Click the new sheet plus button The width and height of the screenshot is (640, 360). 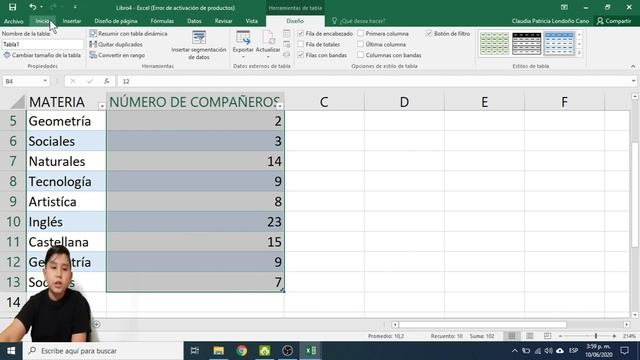[x=97, y=324]
